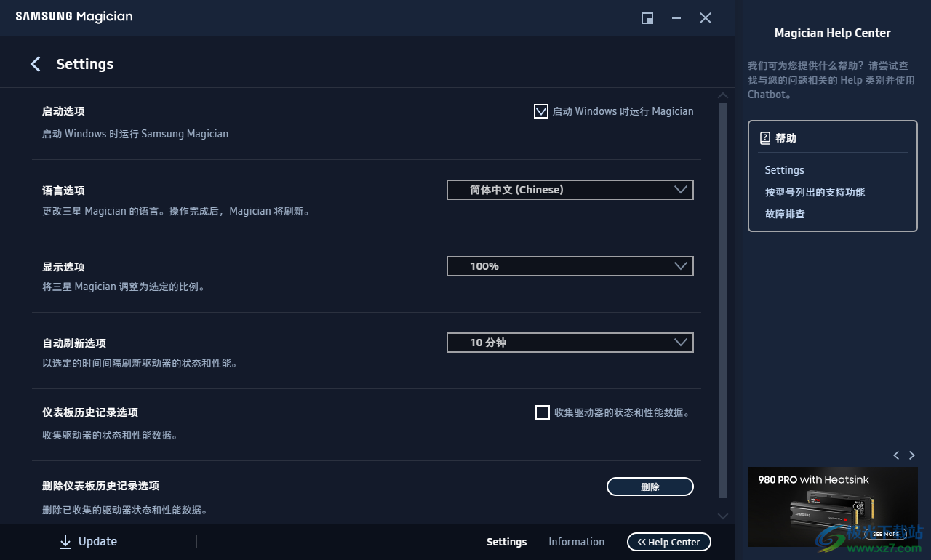The height and width of the screenshot is (560, 931).
Task: Click the 删除 button to delete history
Action: pos(650,487)
